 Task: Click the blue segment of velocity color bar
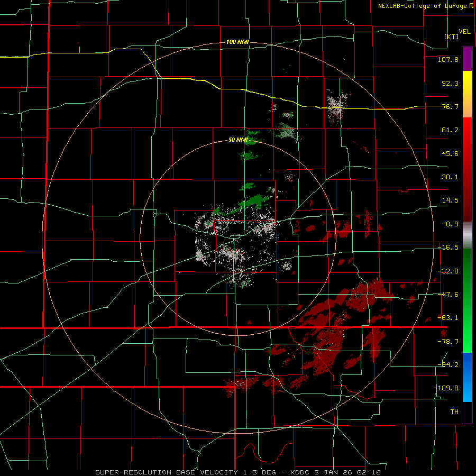pyautogui.click(x=467, y=377)
